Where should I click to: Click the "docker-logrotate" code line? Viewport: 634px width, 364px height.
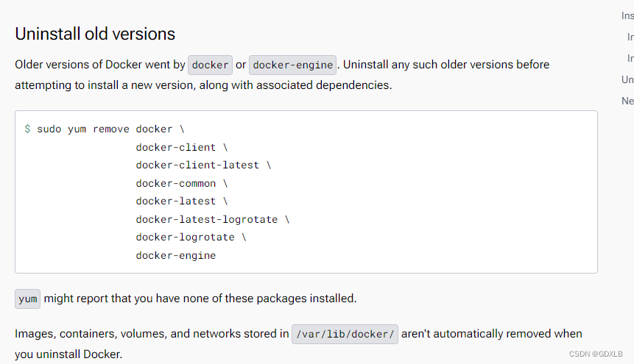(191, 237)
